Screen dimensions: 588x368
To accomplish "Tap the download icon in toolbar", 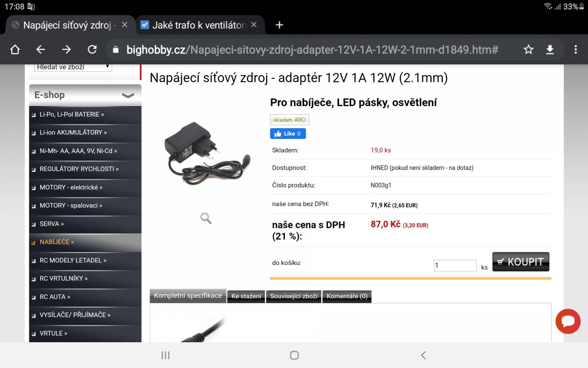I will tap(550, 49).
